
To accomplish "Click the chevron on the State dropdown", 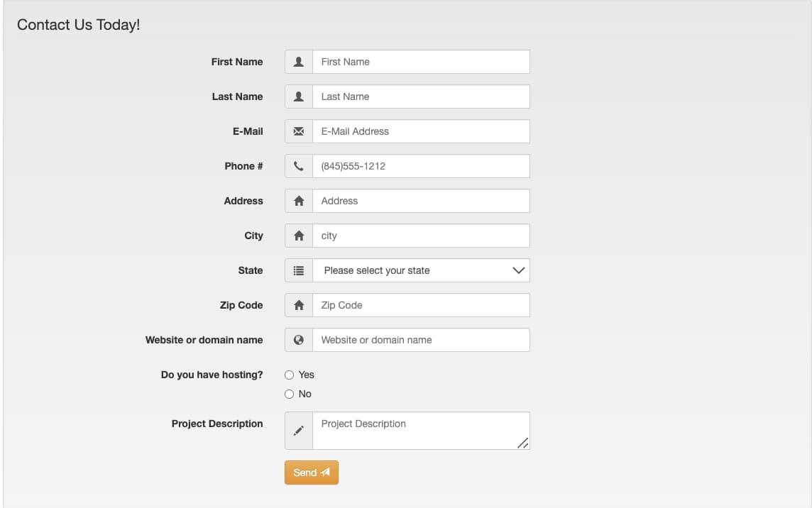I will click(517, 270).
